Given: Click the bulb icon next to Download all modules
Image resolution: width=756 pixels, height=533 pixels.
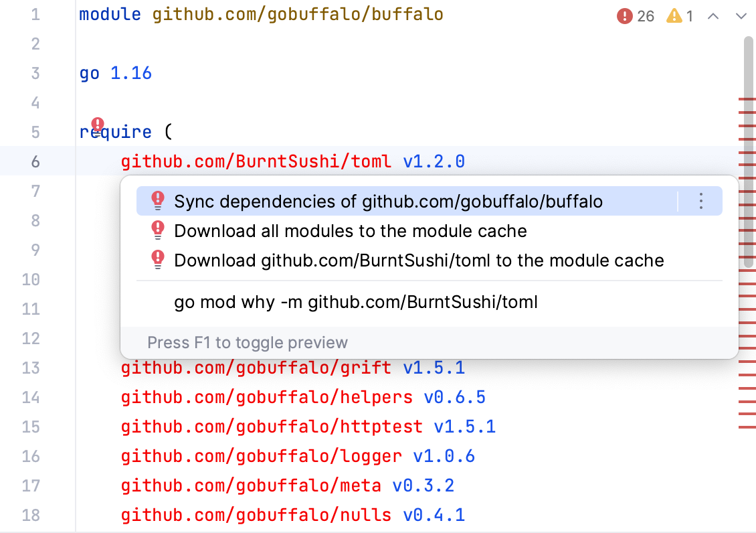Looking at the screenshot, I should [x=158, y=230].
